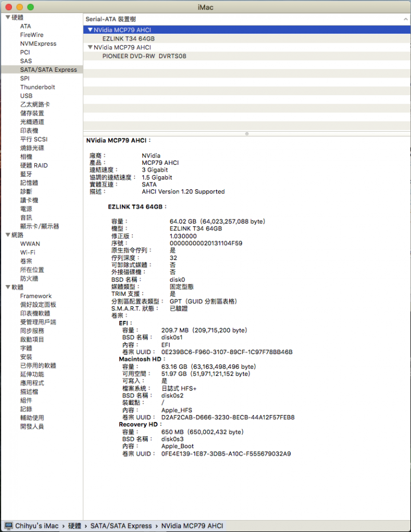This screenshot has width=411, height=532.
Task: Open 受管理用戶端 section
Action: [x=38, y=322]
